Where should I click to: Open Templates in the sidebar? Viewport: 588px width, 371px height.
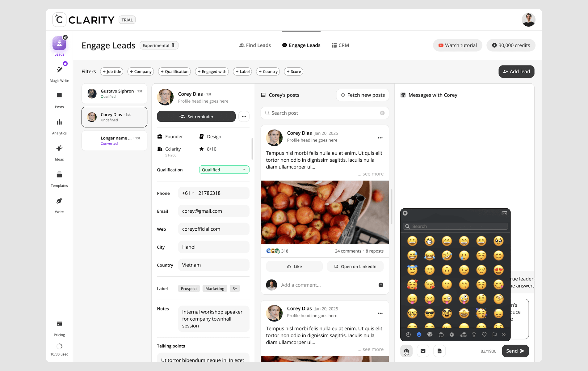click(59, 179)
